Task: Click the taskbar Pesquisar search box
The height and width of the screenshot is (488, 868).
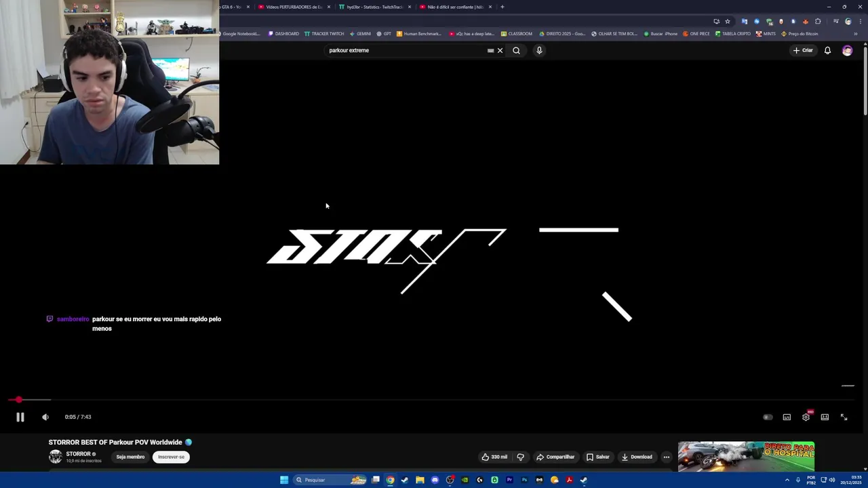Action: pyautogui.click(x=330, y=480)
